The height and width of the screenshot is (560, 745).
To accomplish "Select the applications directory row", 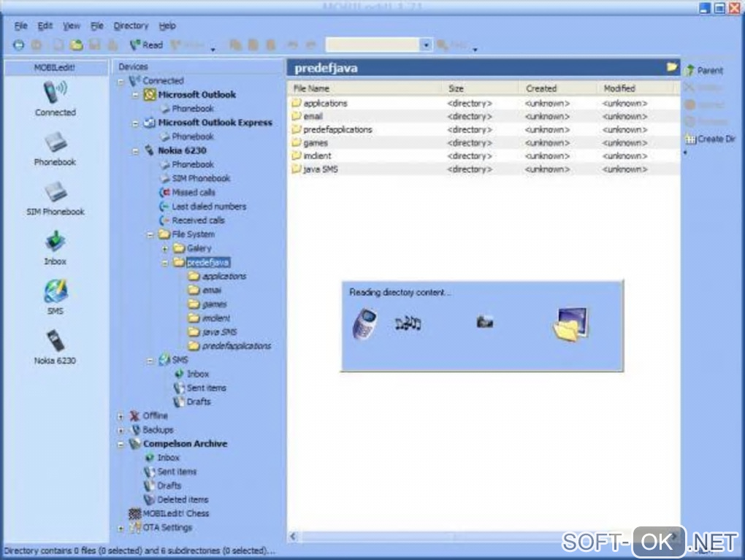I will tap(484, 103).
